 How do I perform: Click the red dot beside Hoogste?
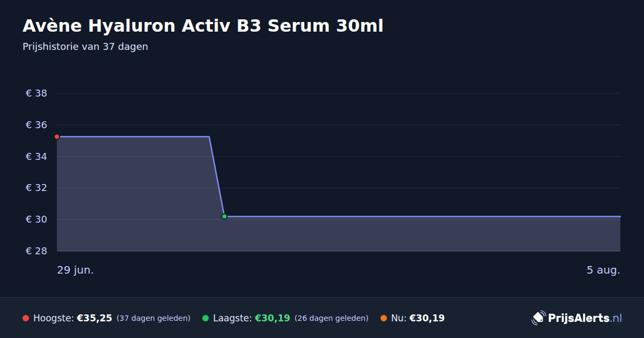point(26,318)
